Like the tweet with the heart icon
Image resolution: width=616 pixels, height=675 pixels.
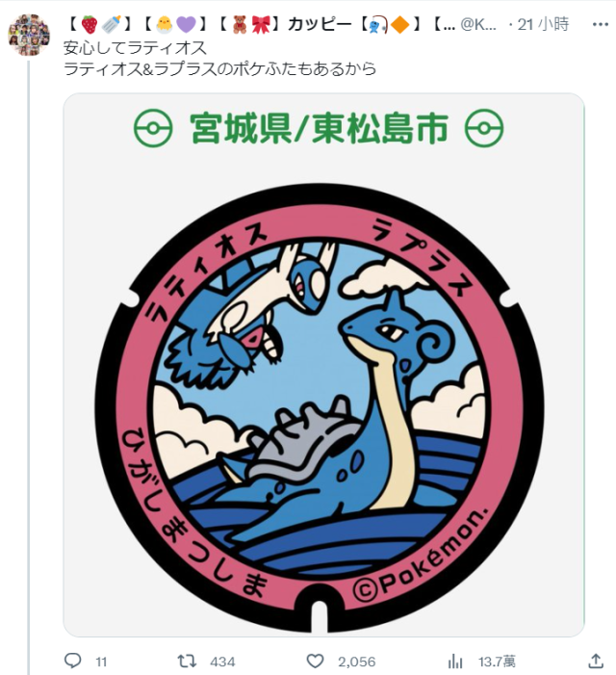coord(315,661)
